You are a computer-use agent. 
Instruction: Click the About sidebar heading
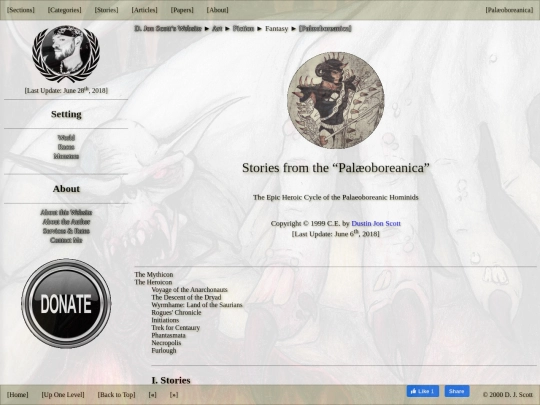[66, 189]
